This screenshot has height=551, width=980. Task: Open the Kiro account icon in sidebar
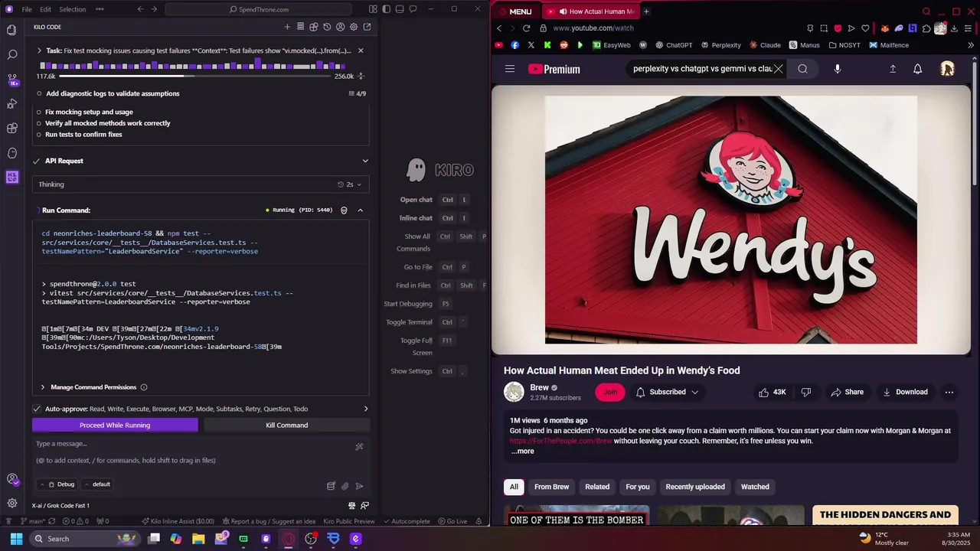tap(11, 479)
